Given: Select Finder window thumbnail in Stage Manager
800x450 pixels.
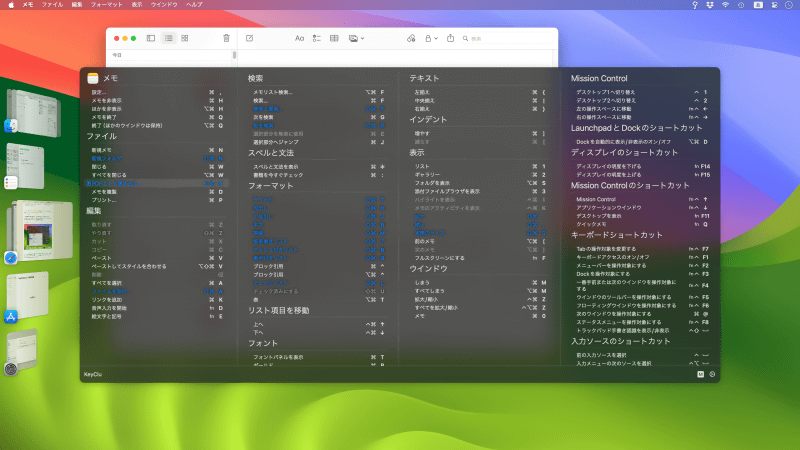Looking at the screenshot, I should tap(34, 112).
